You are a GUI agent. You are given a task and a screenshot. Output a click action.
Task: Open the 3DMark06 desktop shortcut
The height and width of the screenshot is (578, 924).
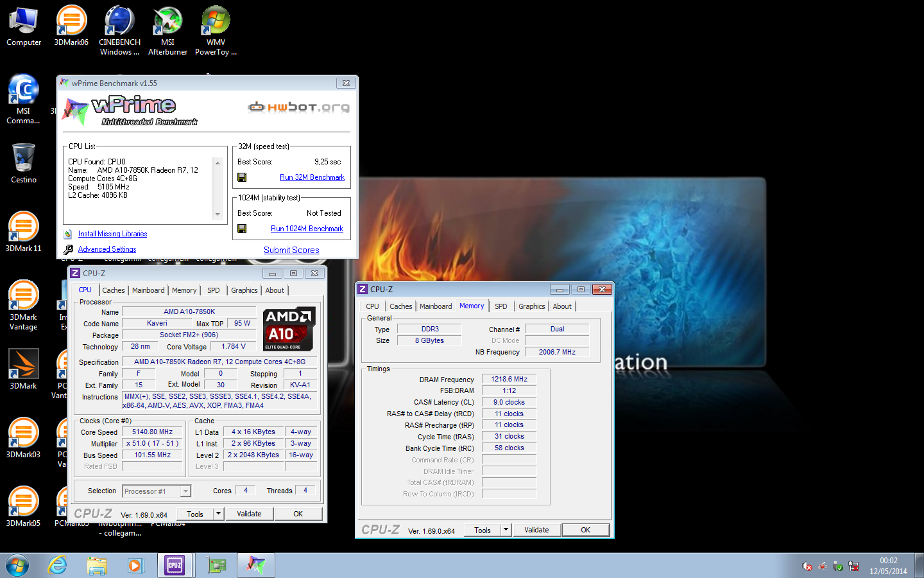[x=71, y=26]
